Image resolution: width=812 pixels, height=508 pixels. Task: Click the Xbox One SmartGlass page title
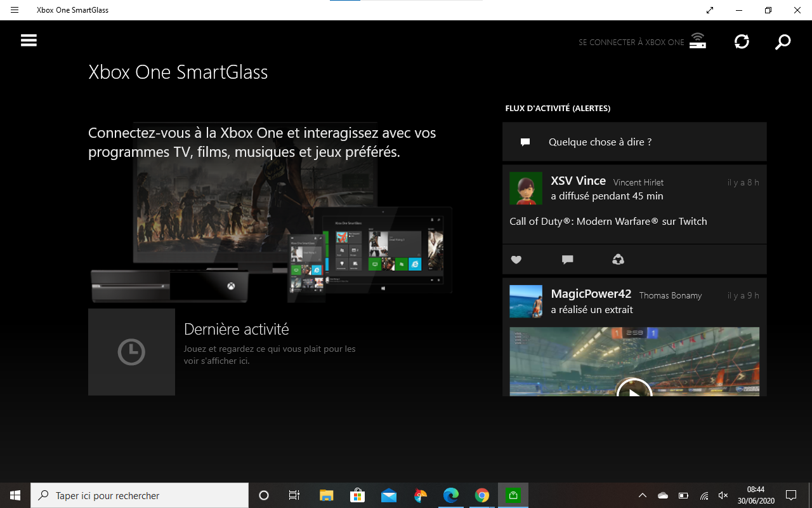pos(178,72)
